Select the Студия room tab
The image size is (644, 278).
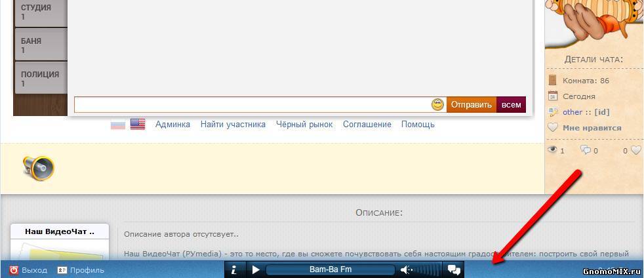[x=40, y=12]
